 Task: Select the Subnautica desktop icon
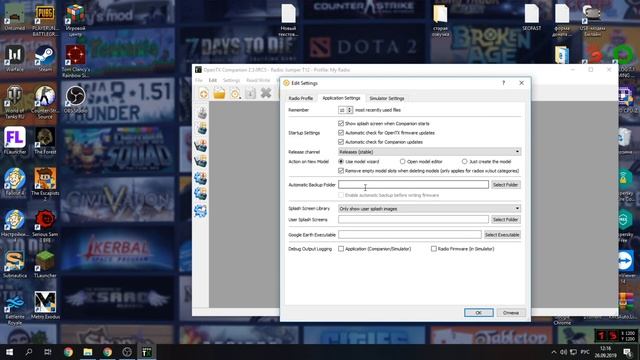click(x=15, y=264)
